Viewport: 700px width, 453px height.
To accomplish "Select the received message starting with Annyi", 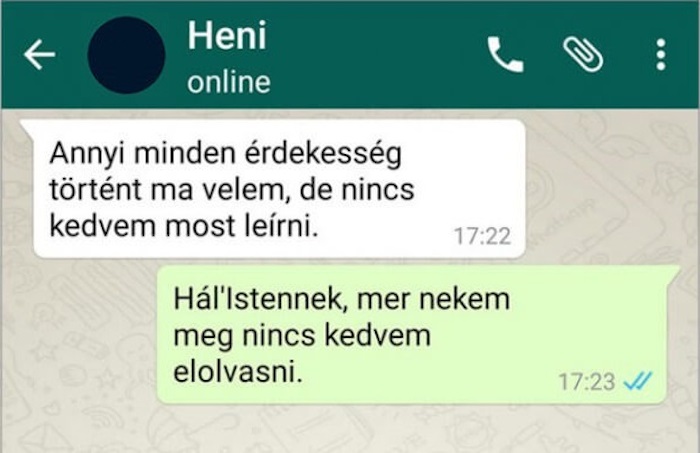I will pos(279,189).
